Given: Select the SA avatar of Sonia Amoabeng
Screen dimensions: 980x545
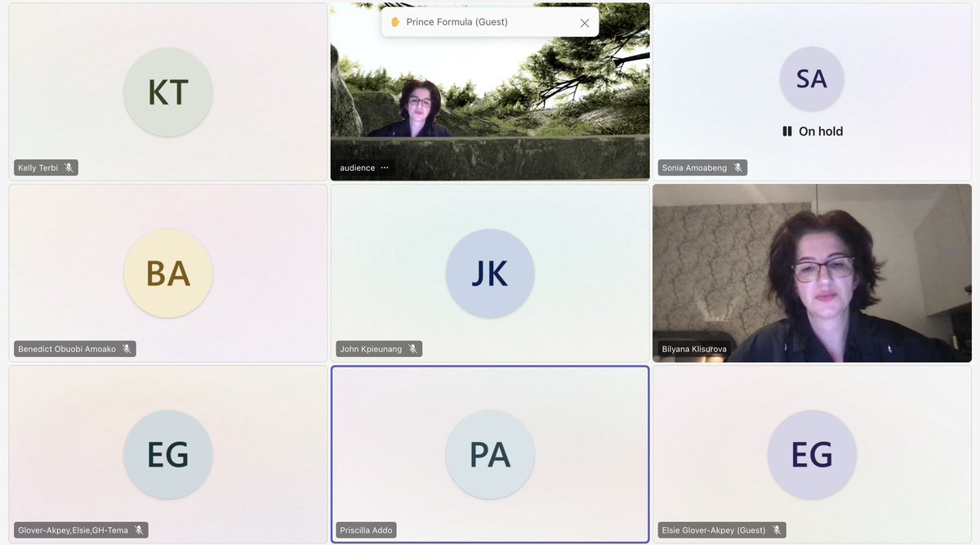Looking at the screenshot, I should click(x=812, y=78).
